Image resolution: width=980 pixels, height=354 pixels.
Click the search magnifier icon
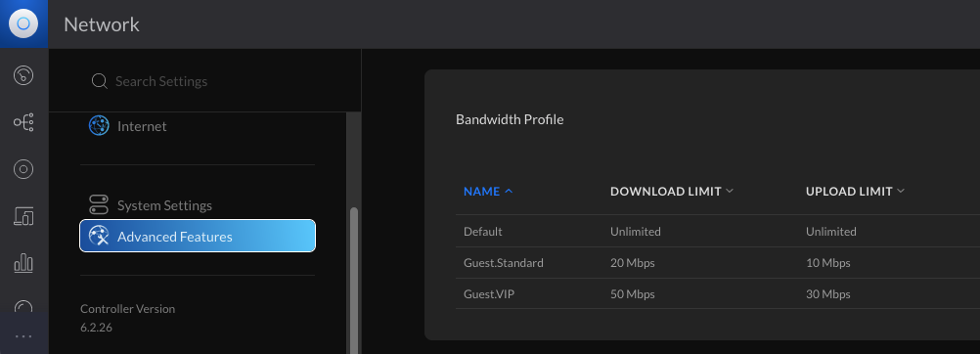click(x=100, y=81)
